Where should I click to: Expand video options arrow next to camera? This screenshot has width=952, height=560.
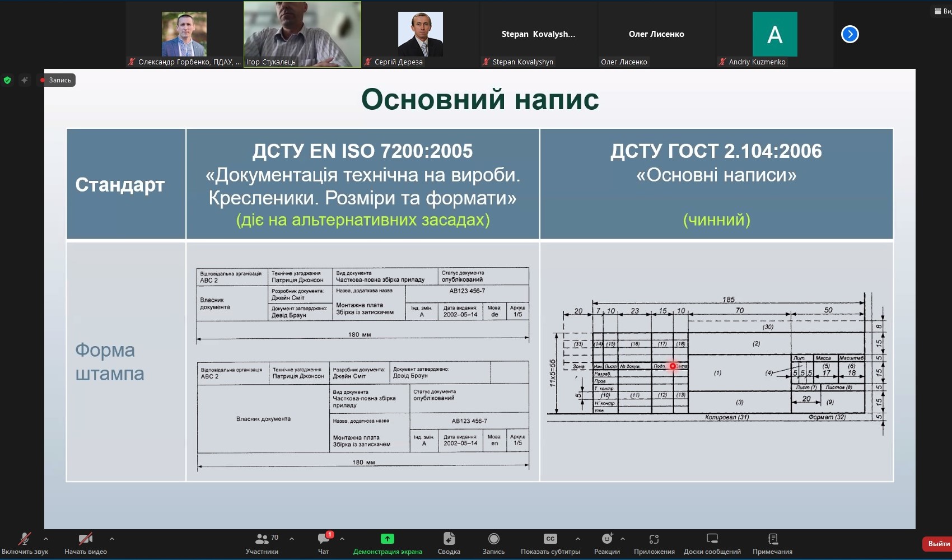tap(112, 539)
